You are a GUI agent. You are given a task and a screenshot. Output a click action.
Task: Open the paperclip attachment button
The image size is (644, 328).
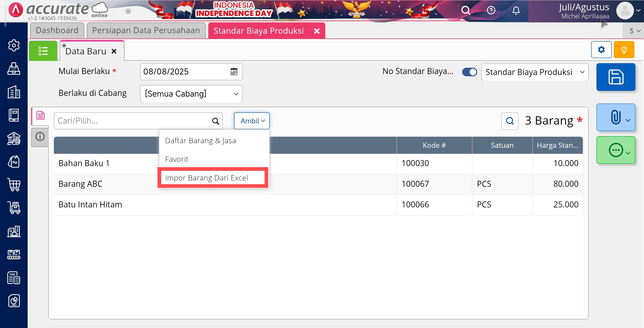click(x=616, y=117)
